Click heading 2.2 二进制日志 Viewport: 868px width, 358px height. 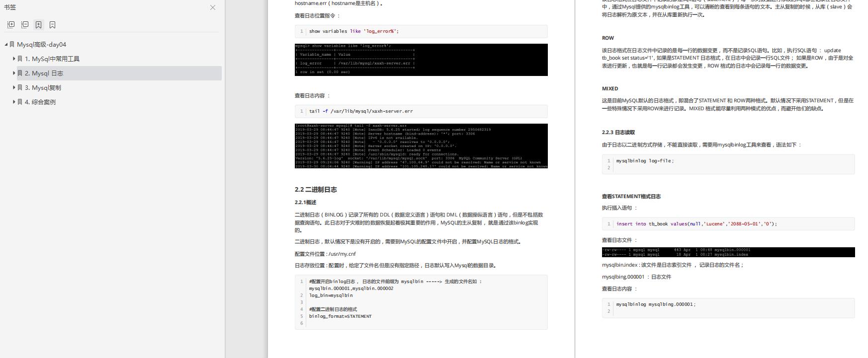pyautogui.click(x=316, y=190)
